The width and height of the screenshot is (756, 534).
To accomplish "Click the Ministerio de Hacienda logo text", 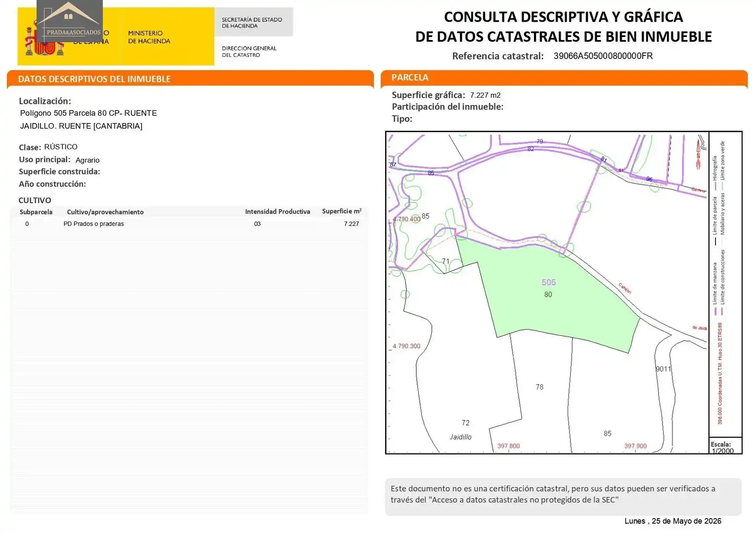I will [x=149, y=37].
